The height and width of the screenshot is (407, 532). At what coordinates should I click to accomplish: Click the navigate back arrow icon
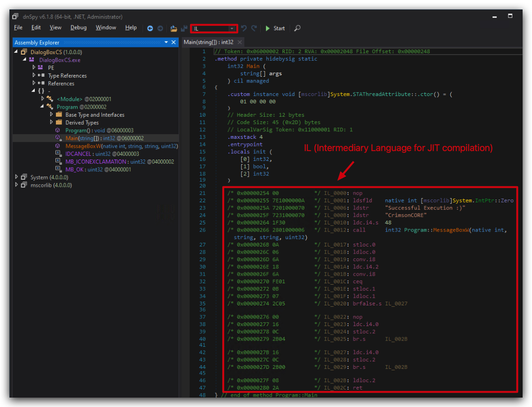tap(150, 29)
